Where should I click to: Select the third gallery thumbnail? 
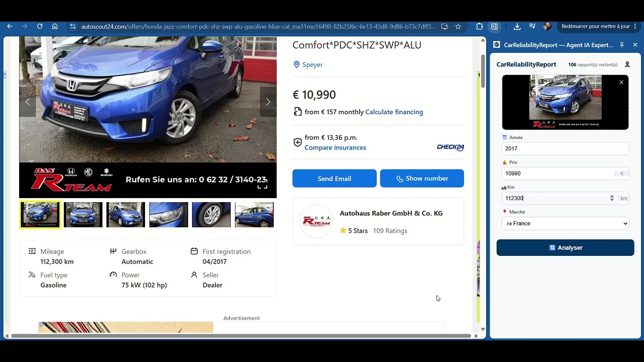tap(126, 215)
